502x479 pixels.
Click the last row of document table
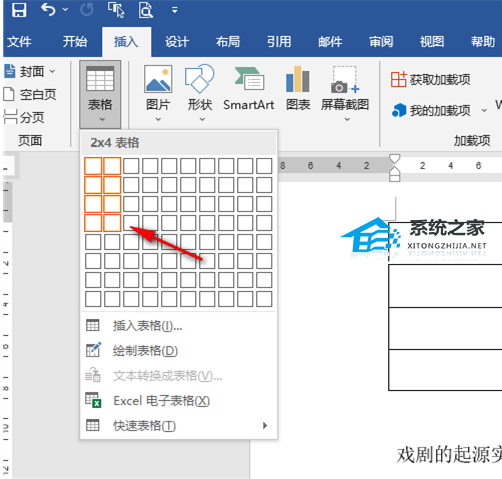[445, 370]
